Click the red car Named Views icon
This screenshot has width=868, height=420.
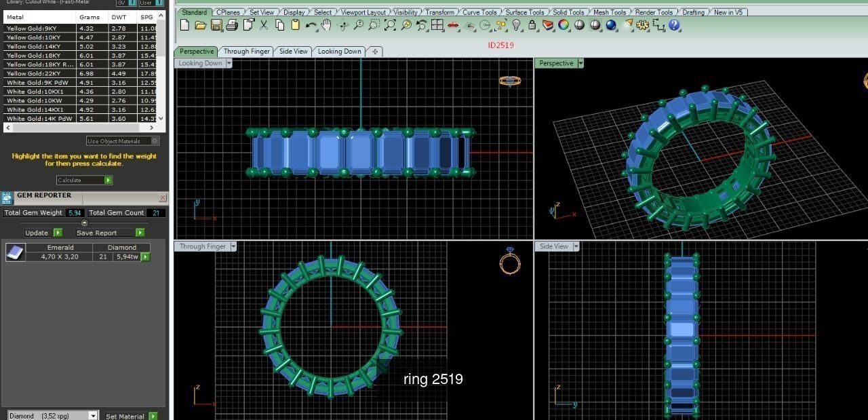coord(453,25)
